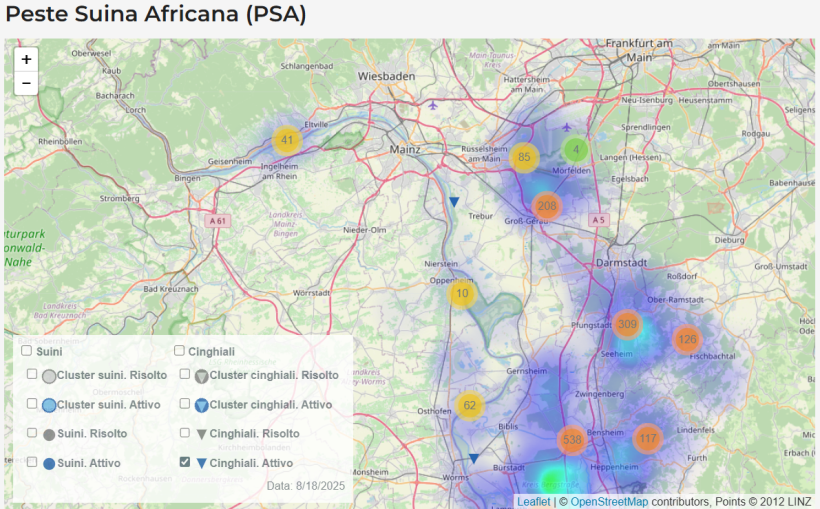Open the orange cluster marker 208
820x509 pixels.
546,206
